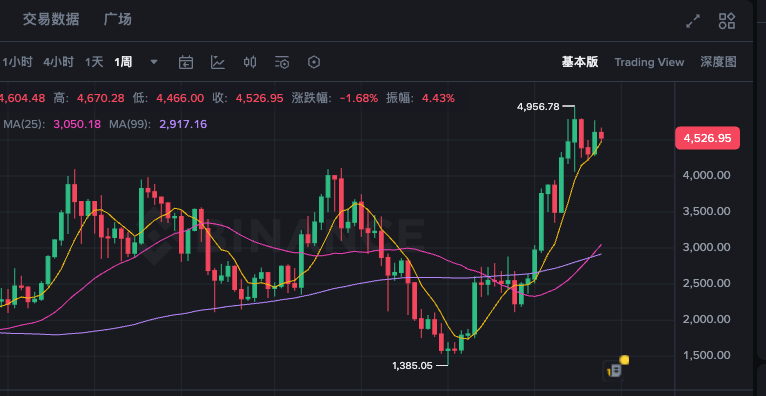This screenshot has width=766, height=396.
Task: Switch to line chart view icon
Action: click(x=217, y=62)
